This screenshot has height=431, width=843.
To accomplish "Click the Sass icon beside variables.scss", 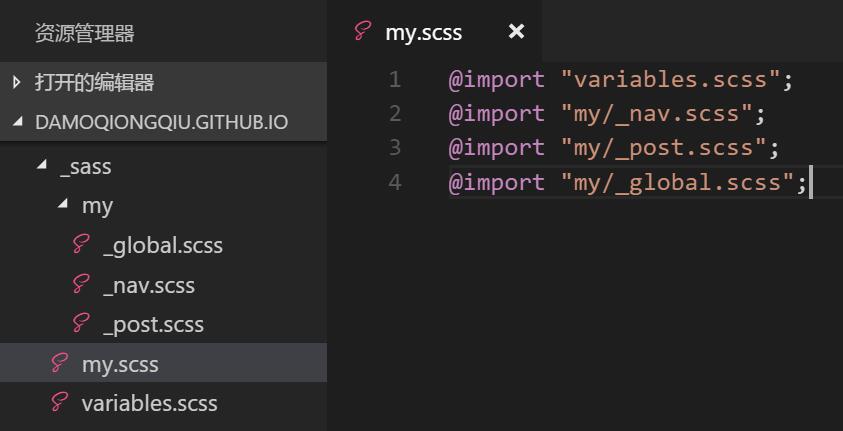I will coord(59,403).
